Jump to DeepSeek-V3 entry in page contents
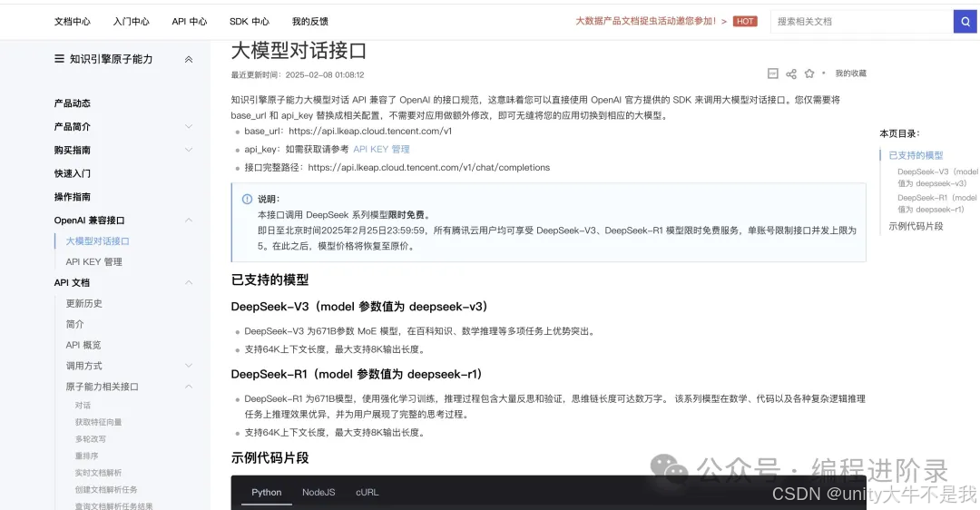980x510 pixels. pyautogui.click(x=937, y=178)
